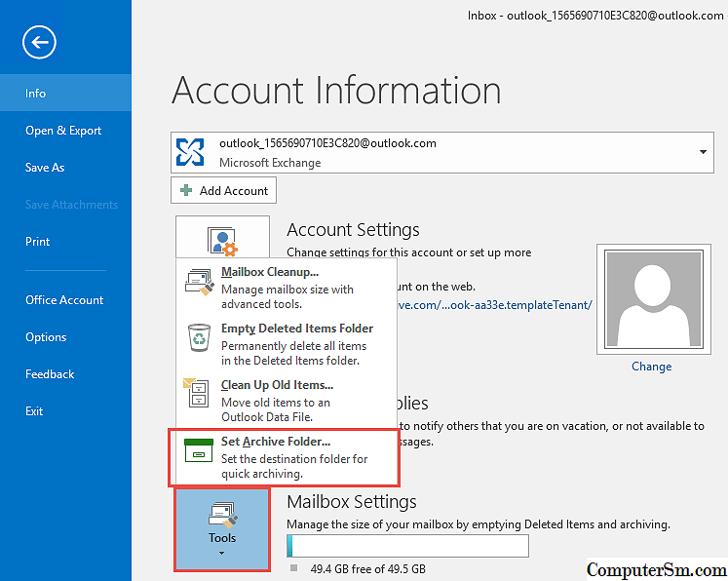Click the Tools button icon
Image resolution: width=728 pixels, height=581 pixels.
coord(223,515)
